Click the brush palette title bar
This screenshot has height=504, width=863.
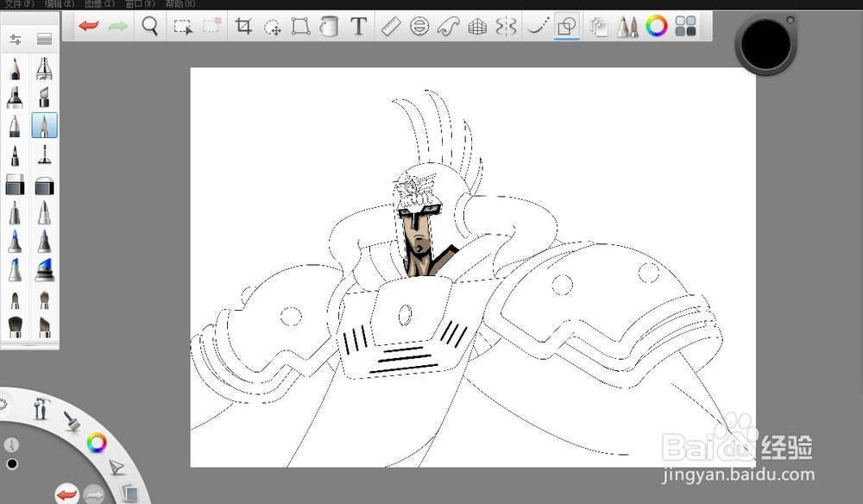point(30,19)
